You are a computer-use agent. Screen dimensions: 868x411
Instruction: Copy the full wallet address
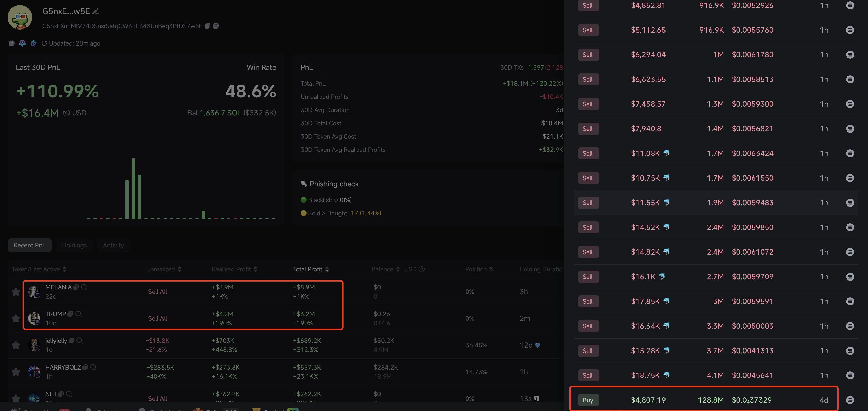pyautogui.click(x=208, y=26)
